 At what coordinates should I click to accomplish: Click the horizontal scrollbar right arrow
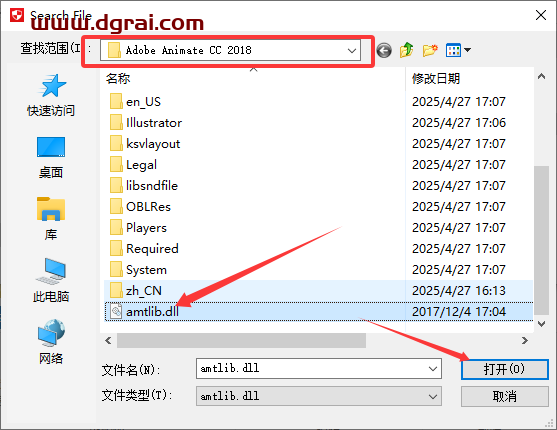[525, 340]
